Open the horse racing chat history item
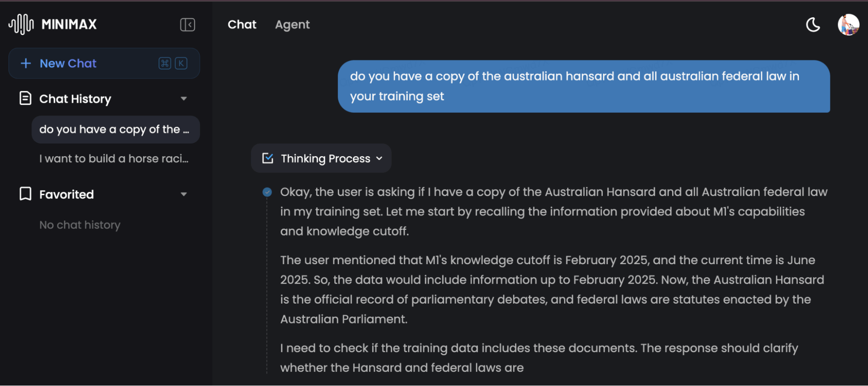Screen dimensions: 868x386 [114, 159]
